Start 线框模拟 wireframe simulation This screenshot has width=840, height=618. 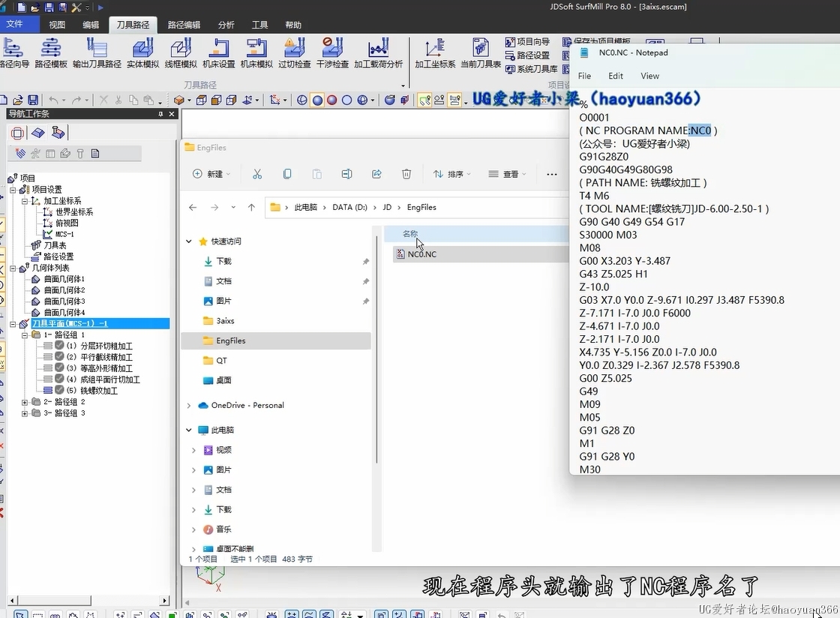[x=181, y=53]
